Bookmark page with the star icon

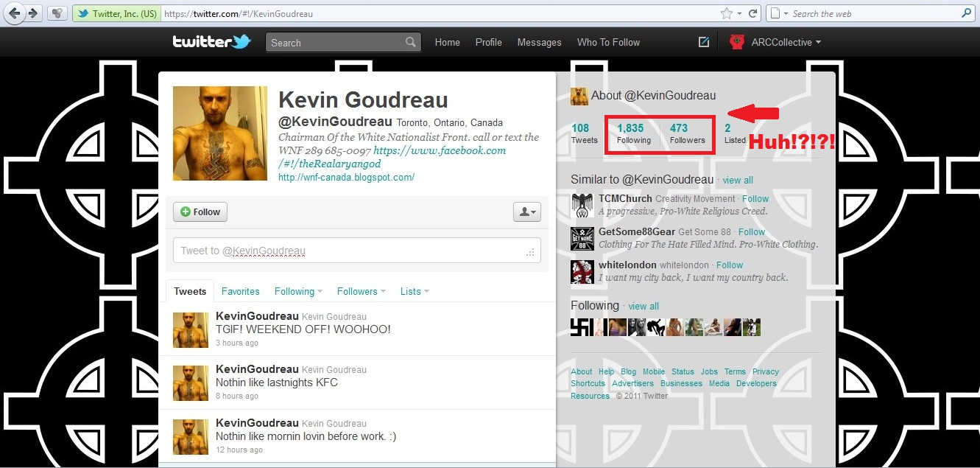(x=726, y=13)
